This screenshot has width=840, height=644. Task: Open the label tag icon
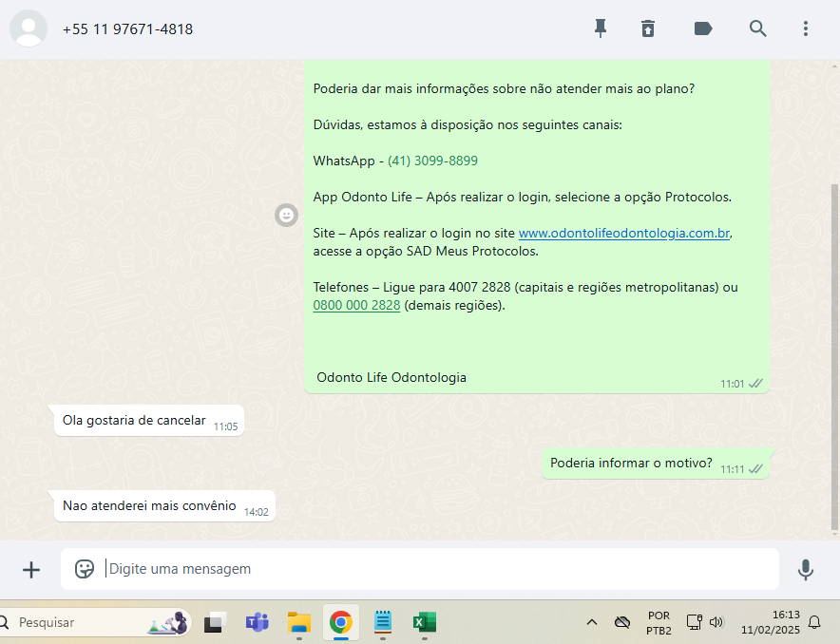click(703, 28)
